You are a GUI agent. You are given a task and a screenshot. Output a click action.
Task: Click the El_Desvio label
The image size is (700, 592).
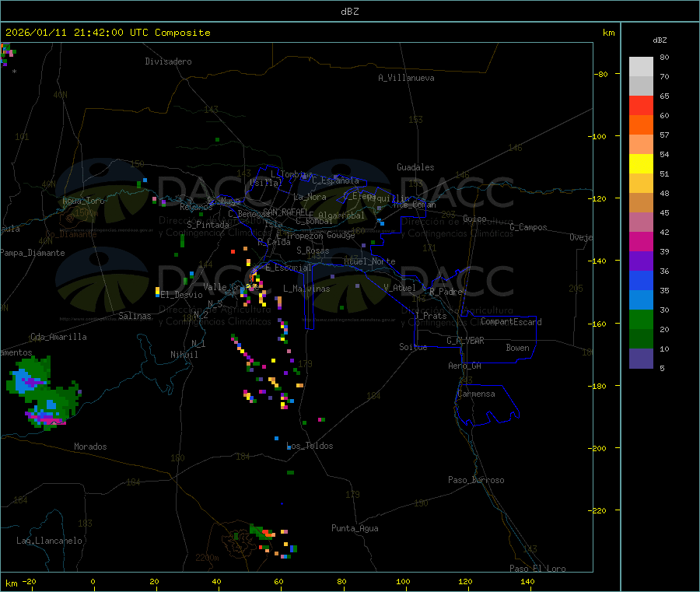coord(182,295)
